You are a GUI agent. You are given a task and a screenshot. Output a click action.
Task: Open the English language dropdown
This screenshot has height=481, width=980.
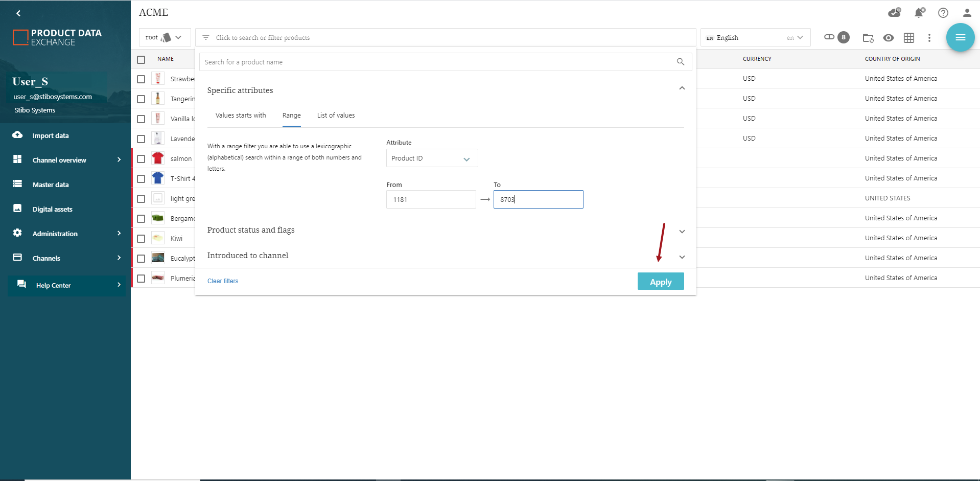755,38
